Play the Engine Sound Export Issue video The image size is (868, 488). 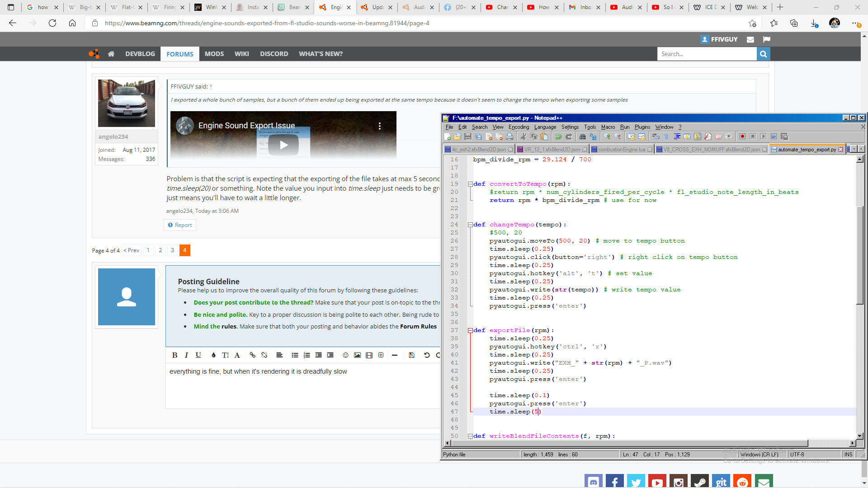283,145
